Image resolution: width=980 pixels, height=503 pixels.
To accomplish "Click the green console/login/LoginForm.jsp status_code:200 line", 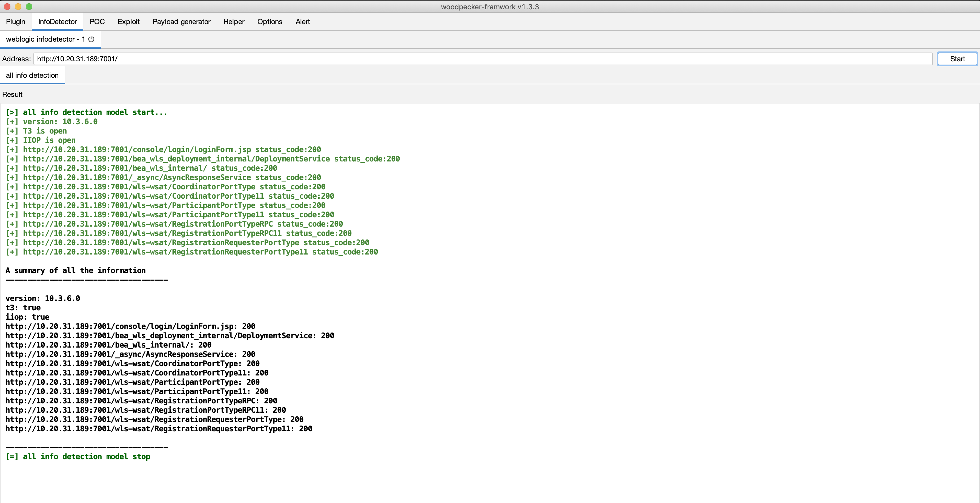I will coord(163,149).
